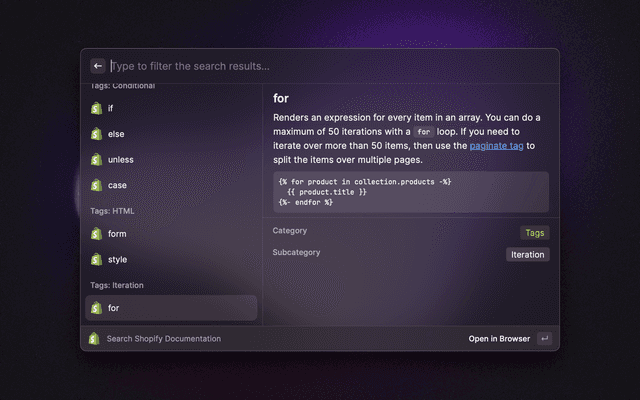Click the yellow 'Tags' category badge

point(534,232)
